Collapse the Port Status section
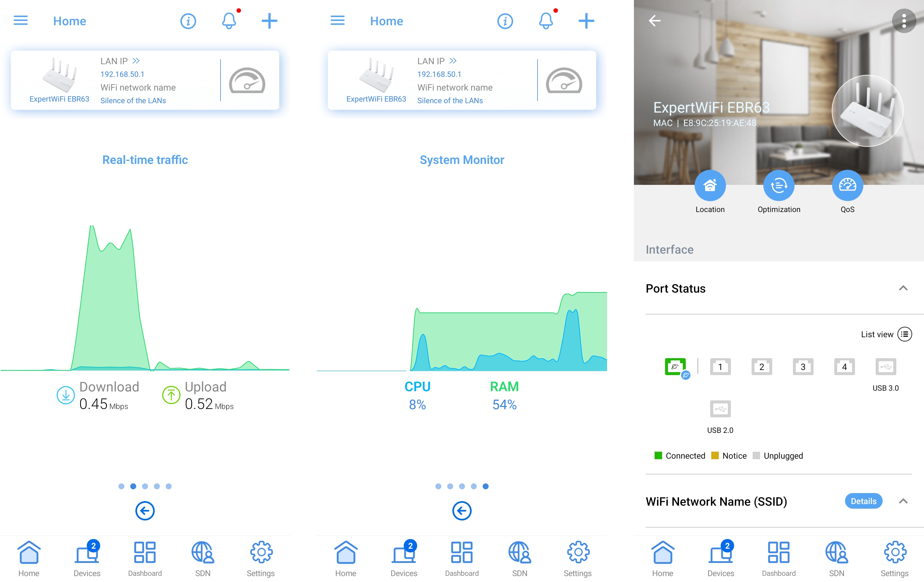The image size is (924, 582). [903, 288]
